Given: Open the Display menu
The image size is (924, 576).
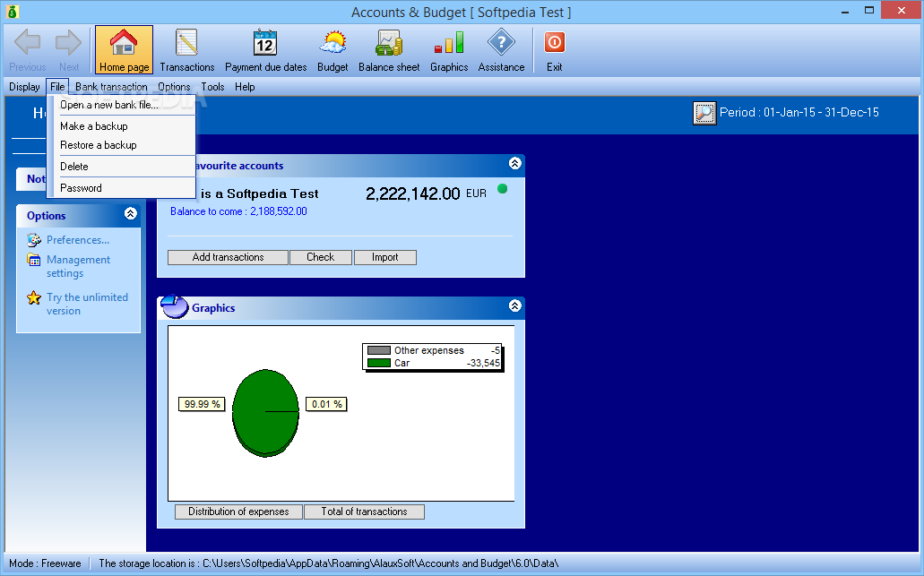Looking at the screenshot, I should (x=24, y=87).
